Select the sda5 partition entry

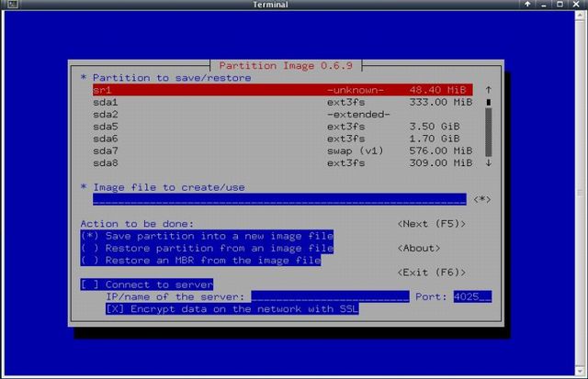click(282, 127)
